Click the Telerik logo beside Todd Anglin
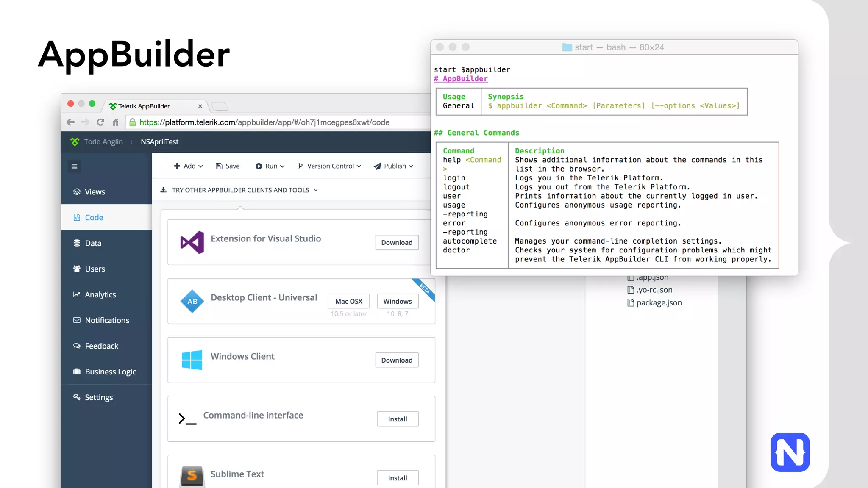Screen dimensions: 868x488 (x=75, y=142)
